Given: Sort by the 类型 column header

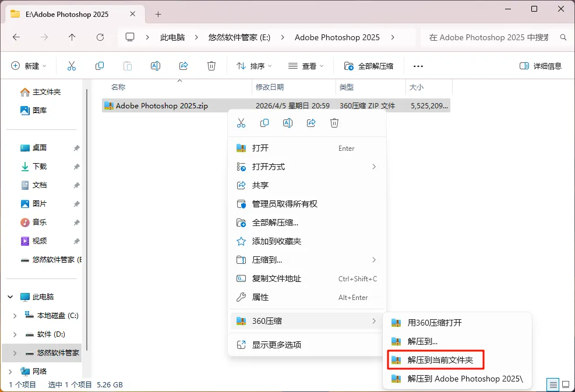Looking at the screenshot, I should pos(346,87).
